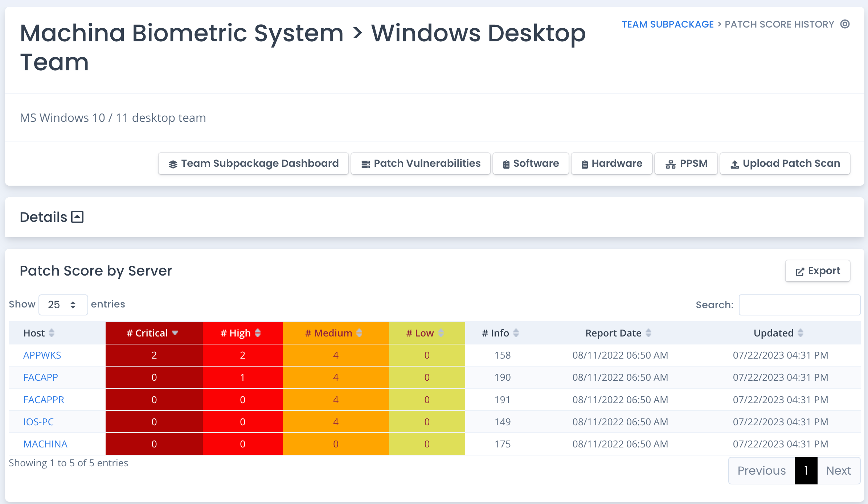Open the Hardware inventory button

[x=611, y=164]
